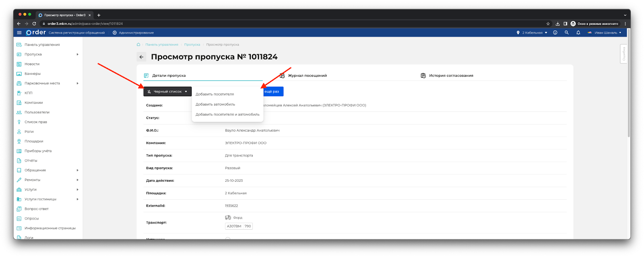Image resolution: width=644 pixels, height=257 pixels.
Task: Expand Парковочные места in sidebar
Action: (x=42, y=83)
